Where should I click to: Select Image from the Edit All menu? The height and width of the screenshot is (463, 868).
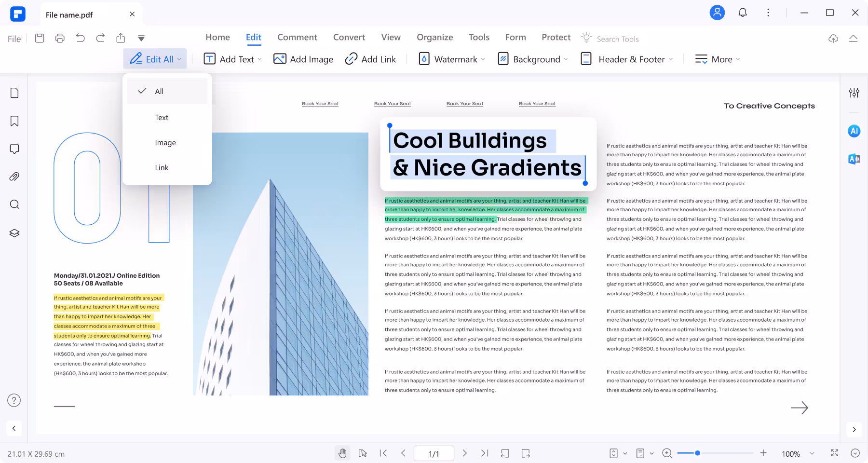[x=165, y=143]
